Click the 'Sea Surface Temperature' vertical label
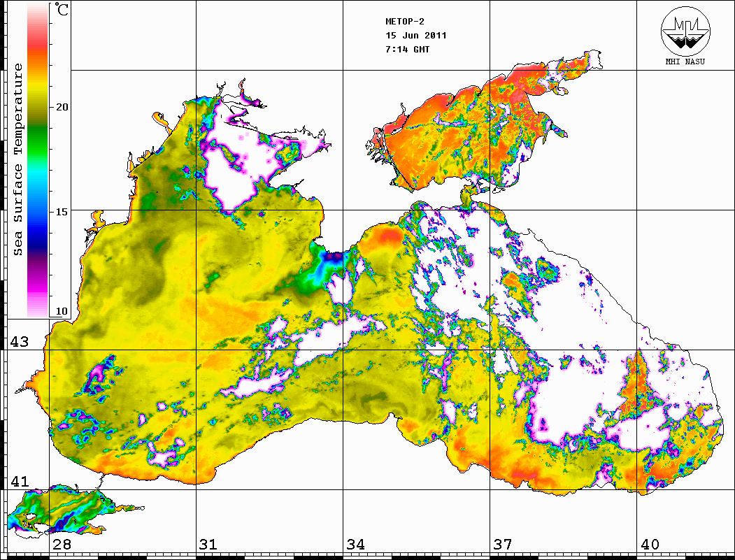The width and height of the screenshot is (735, 560). click(17, 160)
